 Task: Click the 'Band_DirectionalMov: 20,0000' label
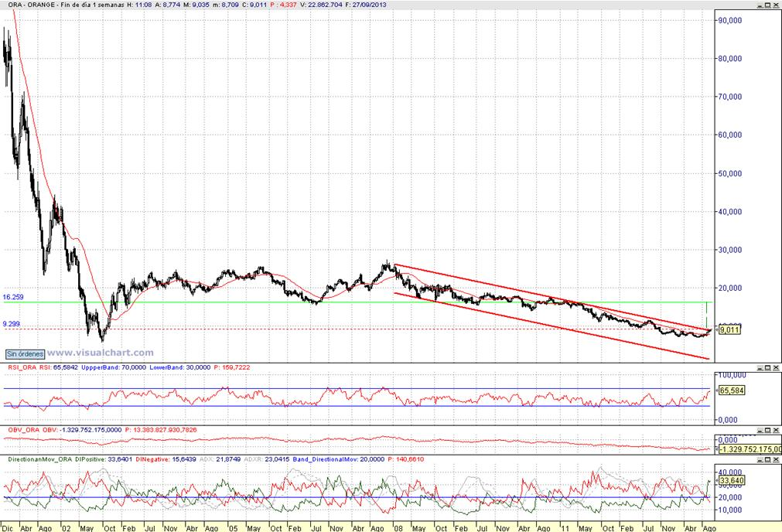339,459
